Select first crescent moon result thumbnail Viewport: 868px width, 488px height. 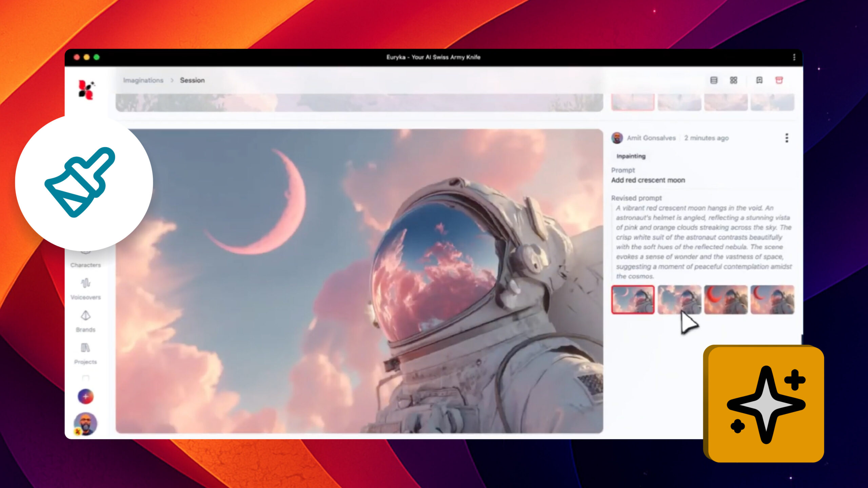[x=633, y=300]
